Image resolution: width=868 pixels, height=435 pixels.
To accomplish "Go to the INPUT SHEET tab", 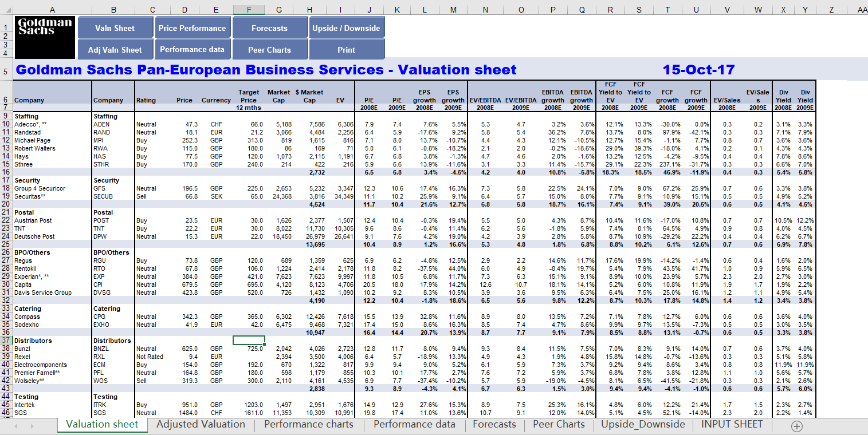I will [x=732, y=425].
